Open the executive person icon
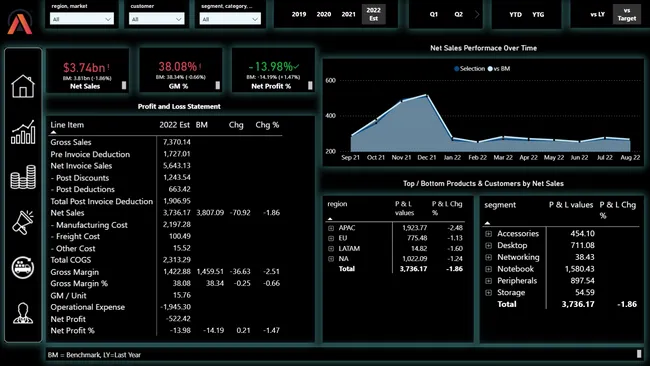650x366 pixels. pos(23,313)
